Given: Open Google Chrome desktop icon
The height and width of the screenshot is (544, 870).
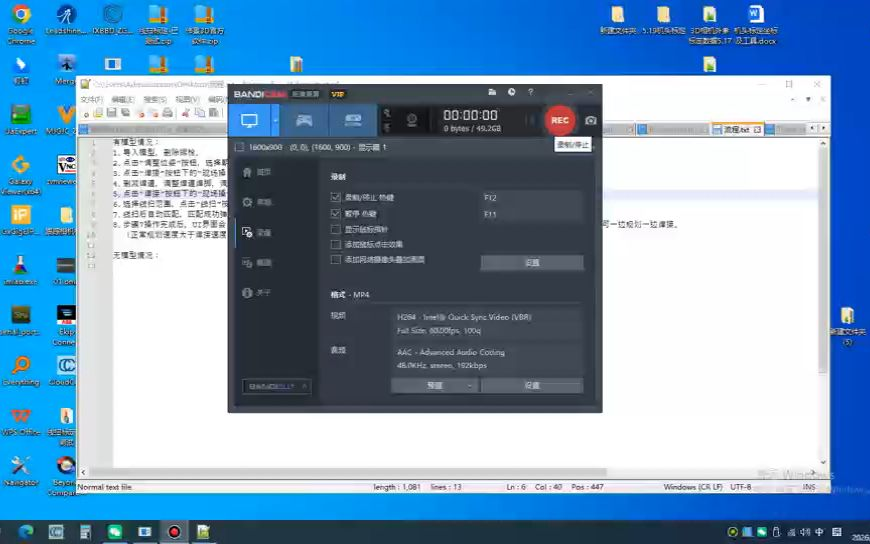Looking at the screenshot, I should click(x=21, y=24).
